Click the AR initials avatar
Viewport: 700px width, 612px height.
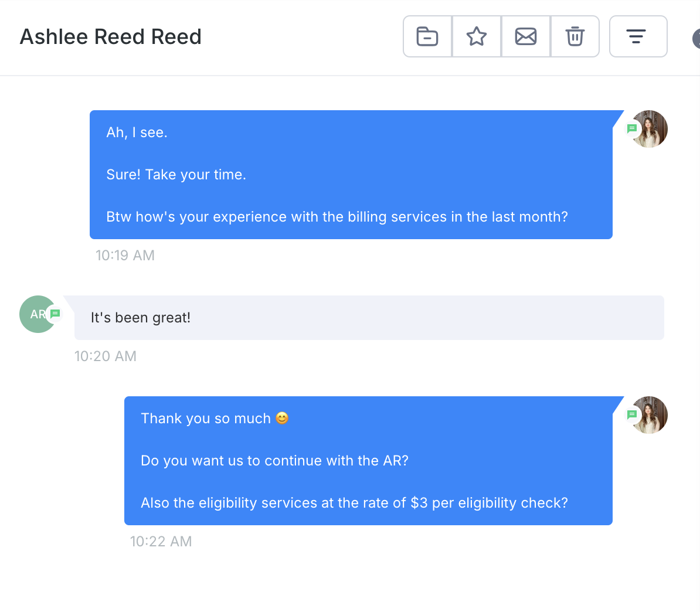pos(35,314)
